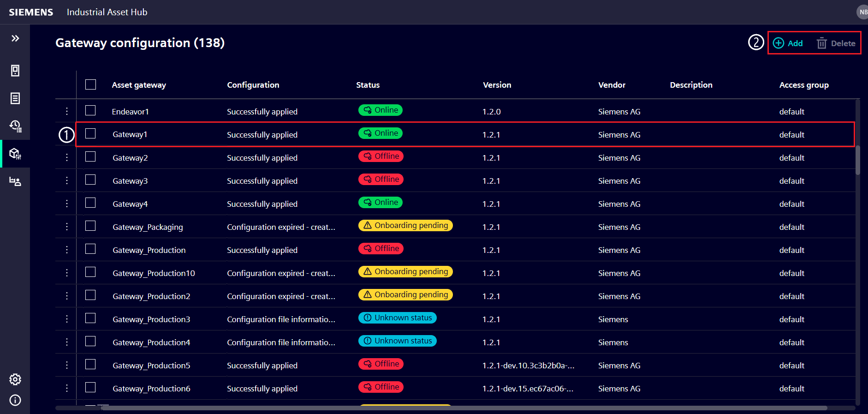The height and width of the screenshot is (414, 868).
Task: Click the horizontal scrollbar at table bottom
Action: coord(461,408)
